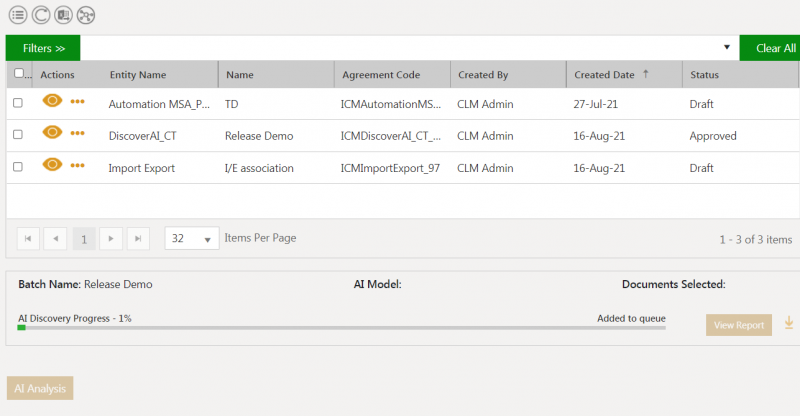The image size is (800, 416).
Task: Click the AI Analysis button
Action: (40, 388)
